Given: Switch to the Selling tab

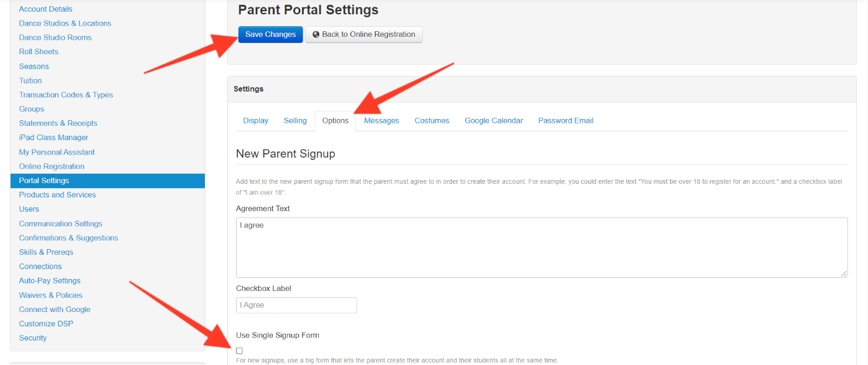Looking at the screenshot, I should pyautogui.click(x=295, y=121).
